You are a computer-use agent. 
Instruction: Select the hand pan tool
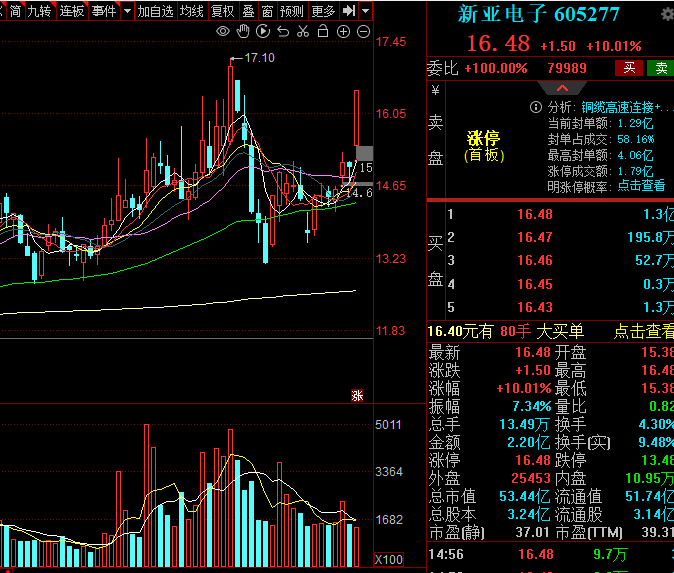pyautogui.click(x=243, y=31)
